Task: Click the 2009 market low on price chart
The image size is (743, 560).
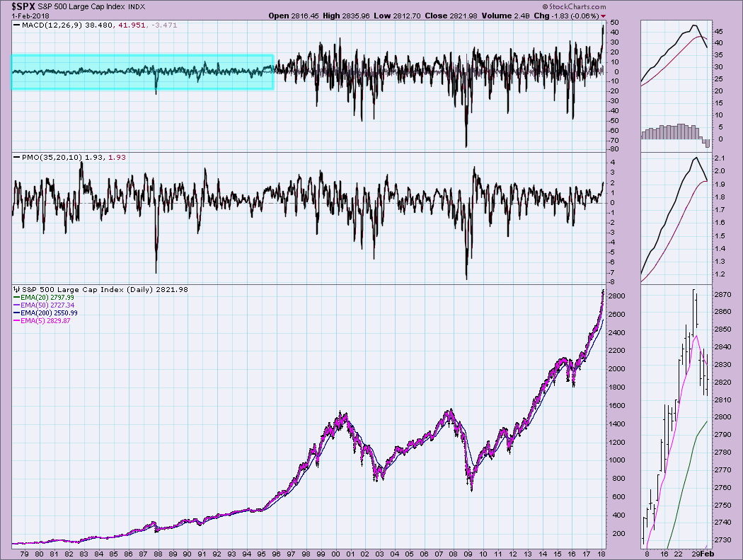Action: 470,489
